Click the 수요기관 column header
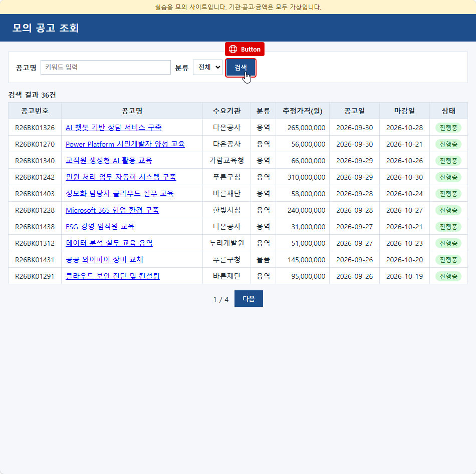476x474 pixels. pos(227,111)
